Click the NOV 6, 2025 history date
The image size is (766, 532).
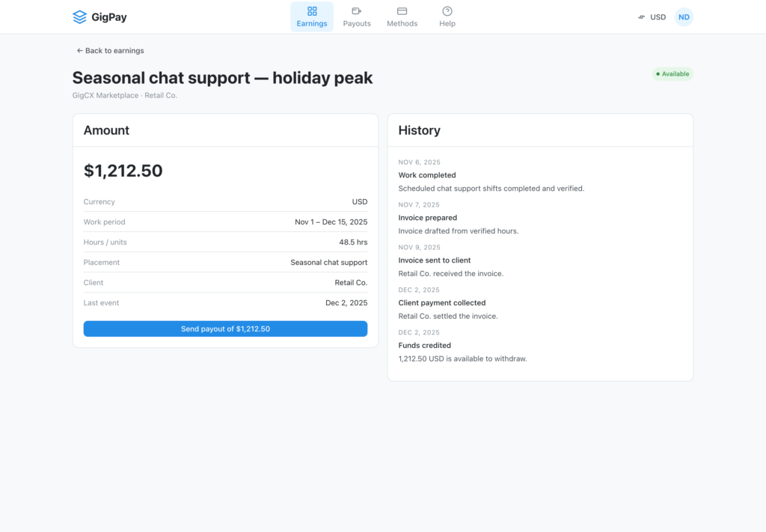click(419, 162)
